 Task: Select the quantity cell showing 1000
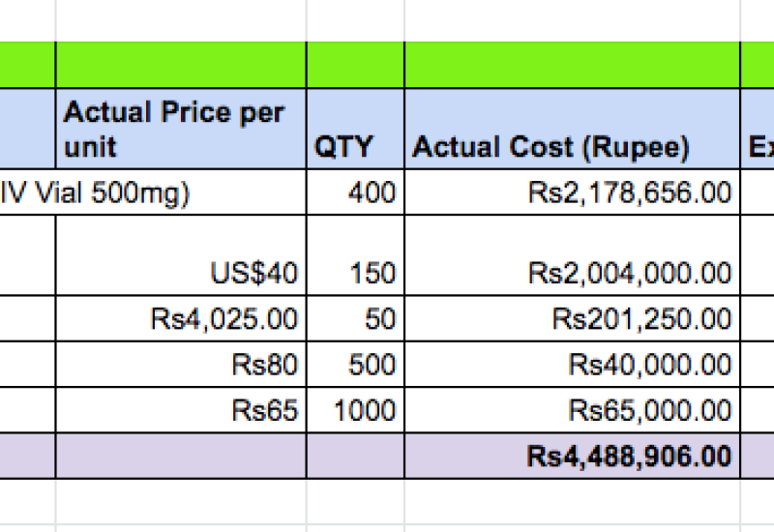pos(354,410)
